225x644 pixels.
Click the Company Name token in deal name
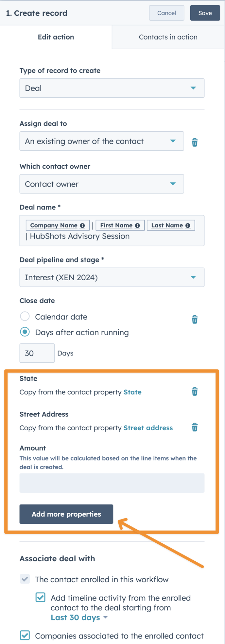coord(58,225)
